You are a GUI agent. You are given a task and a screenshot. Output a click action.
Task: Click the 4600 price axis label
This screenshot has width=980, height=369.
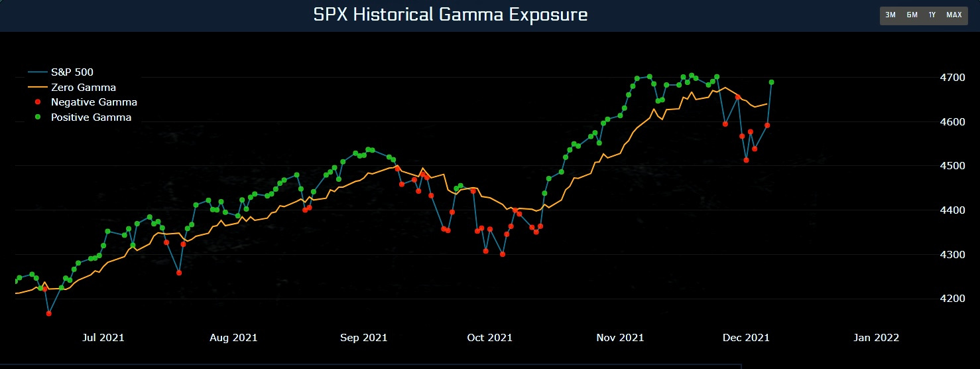[x=952, y=122]
